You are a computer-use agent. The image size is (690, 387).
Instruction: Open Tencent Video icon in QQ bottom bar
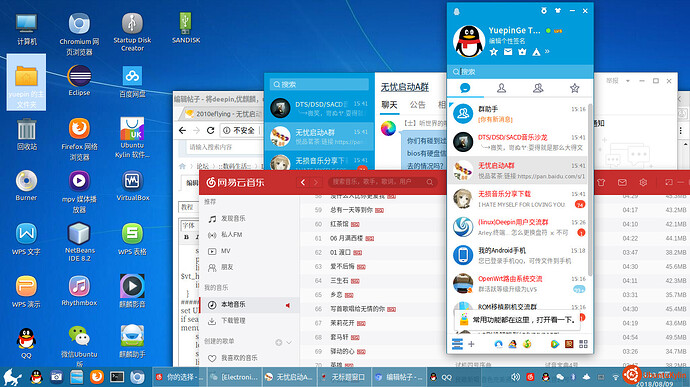[554, 344]
